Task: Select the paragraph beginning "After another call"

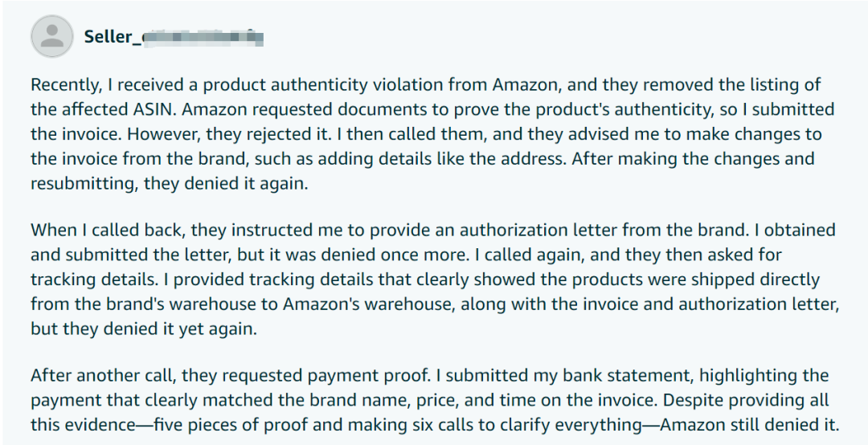Action: pyautogui.click(x=435, y=399)
